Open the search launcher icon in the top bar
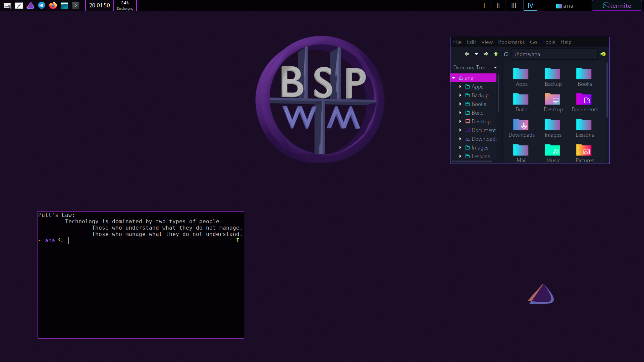644x362 pixels. click(x=7, y=5)
